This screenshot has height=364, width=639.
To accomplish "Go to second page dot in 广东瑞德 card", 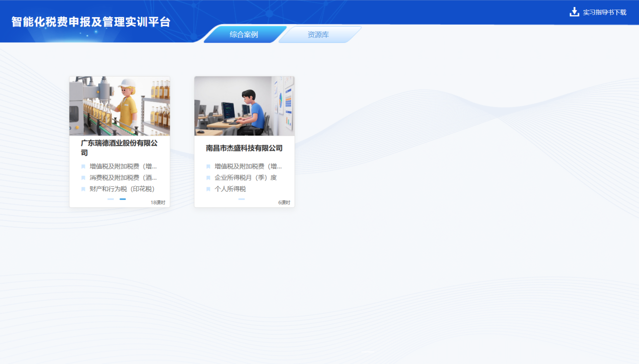I will click(123, 199).
